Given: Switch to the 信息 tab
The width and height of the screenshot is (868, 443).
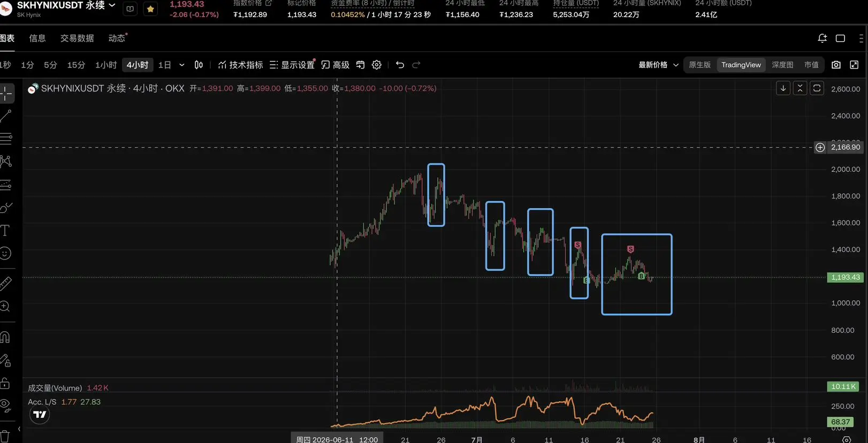Looking at the screenshot, I should click(37, 38).
